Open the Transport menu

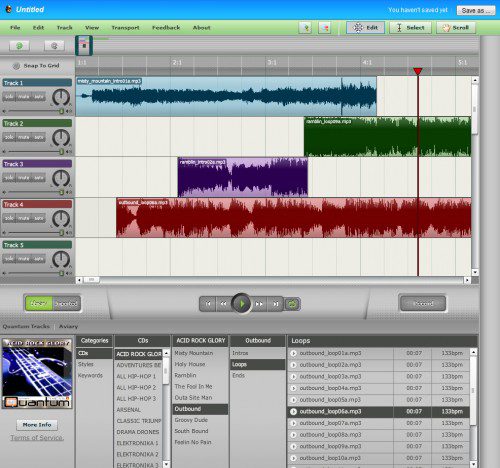coord(125,28)
